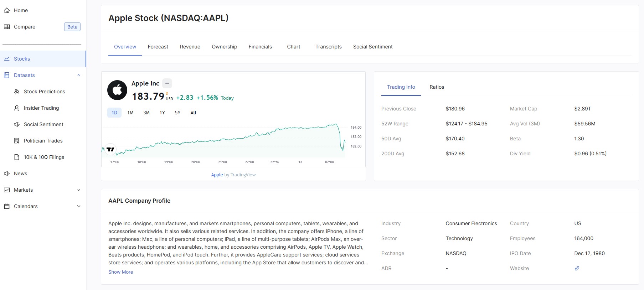Switch chart range to 1Y

[x=162, y=113]
